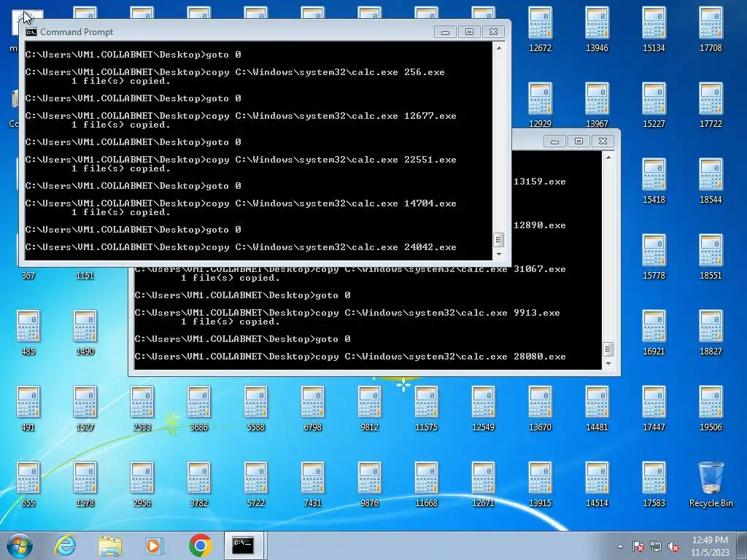Select the 13915 calculator desktop icon
This screenshot has height=560, width=747.
tap(541, 484)
